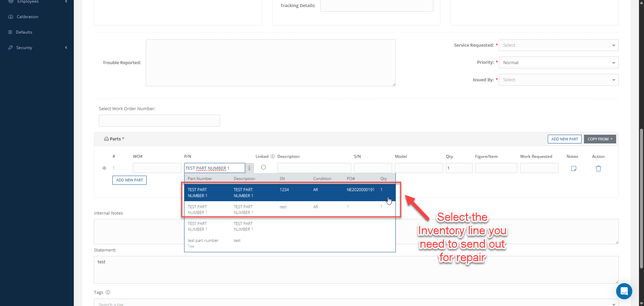Toggle the Linked radio button
This screenshot has height=306, width=644.
point(263,167)
